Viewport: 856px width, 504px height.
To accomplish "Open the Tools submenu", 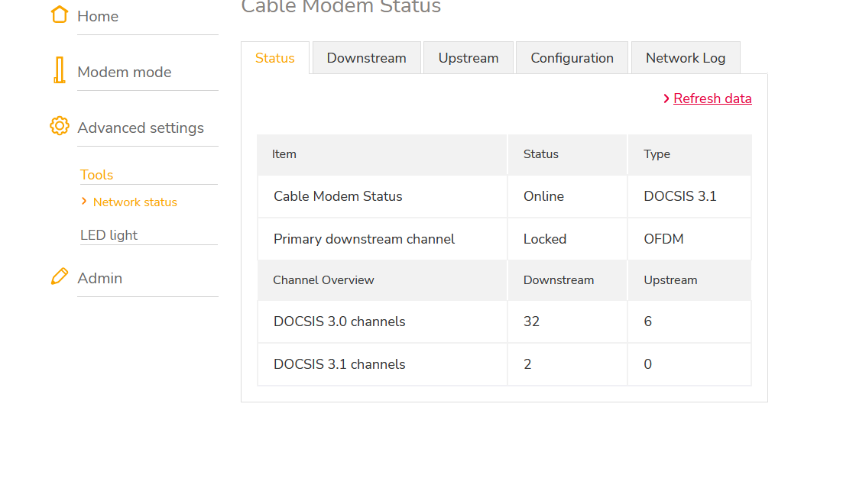I will click(97, 175).
